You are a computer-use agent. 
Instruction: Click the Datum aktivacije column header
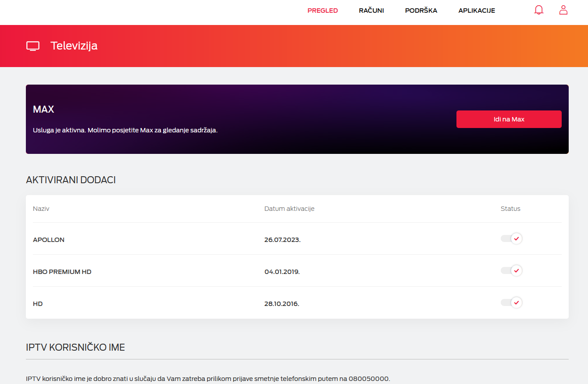point(289,209)
